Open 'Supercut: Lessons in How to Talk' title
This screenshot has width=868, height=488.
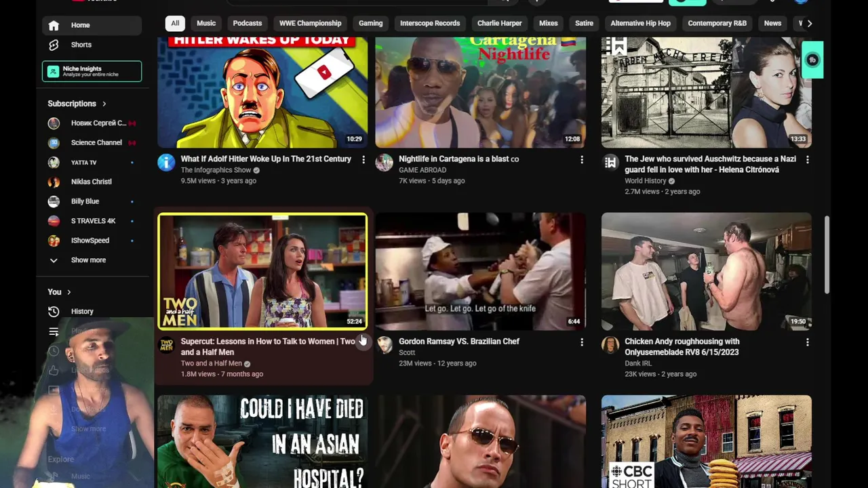point(268,346)
